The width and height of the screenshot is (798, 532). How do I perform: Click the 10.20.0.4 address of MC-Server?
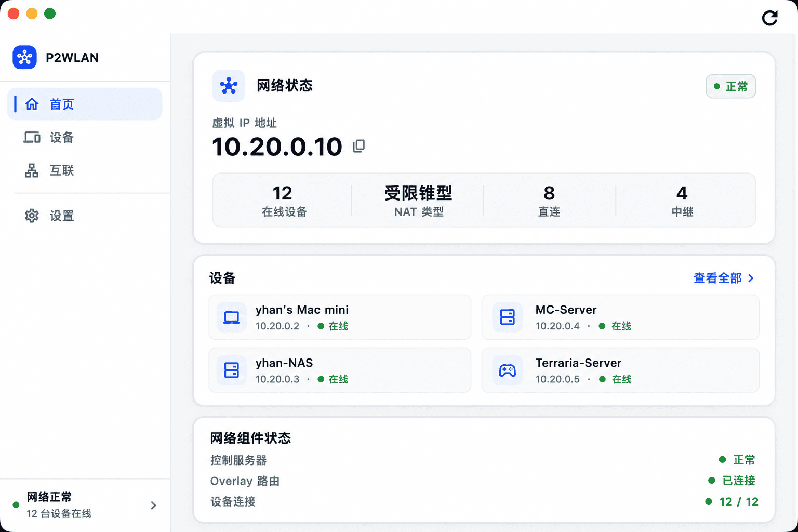click(x=557, y=326)
